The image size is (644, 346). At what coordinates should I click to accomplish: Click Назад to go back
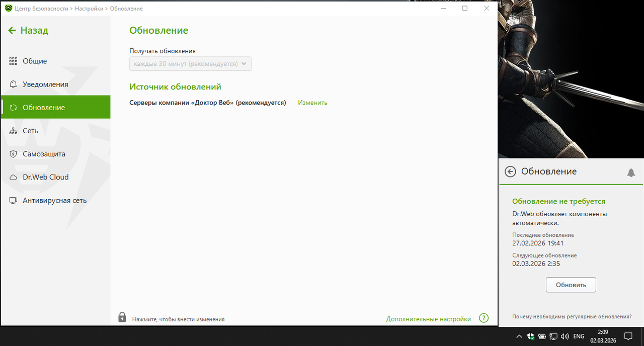28,31
